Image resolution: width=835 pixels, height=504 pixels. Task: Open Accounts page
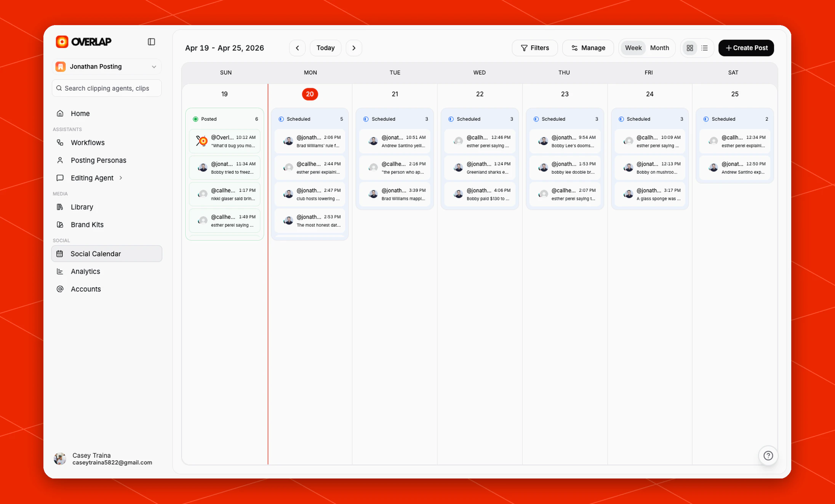tap(107, 289)
